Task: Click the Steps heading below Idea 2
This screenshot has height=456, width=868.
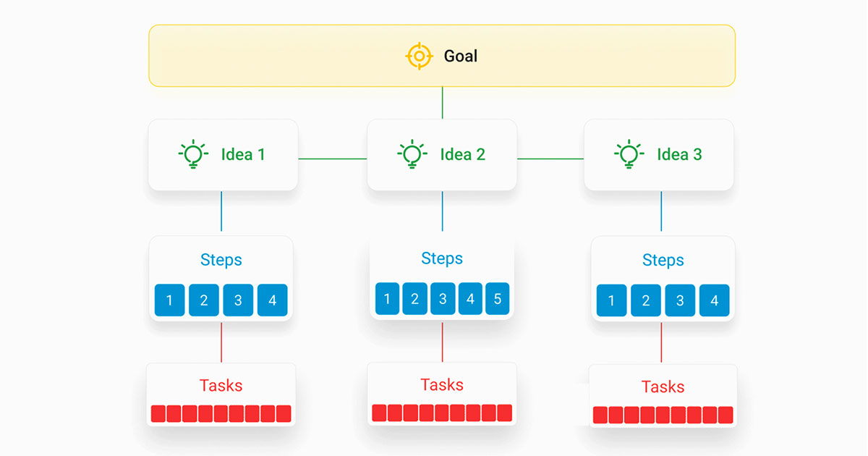Action: 442,258
